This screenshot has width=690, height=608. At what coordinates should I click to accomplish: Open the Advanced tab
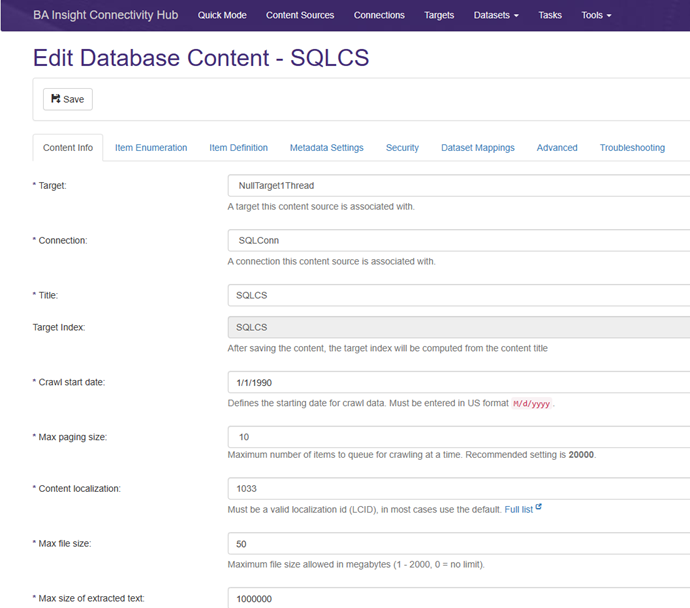click(x=557, y=147)
